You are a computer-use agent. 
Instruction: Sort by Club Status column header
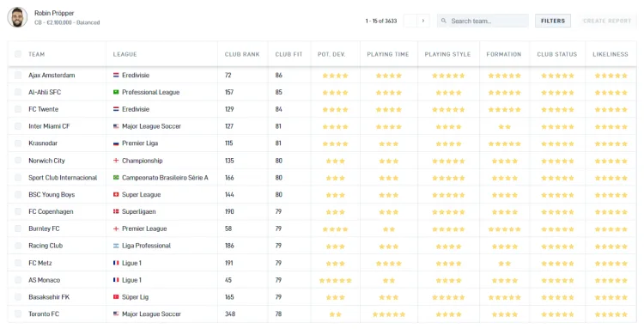tap(557, 54)
